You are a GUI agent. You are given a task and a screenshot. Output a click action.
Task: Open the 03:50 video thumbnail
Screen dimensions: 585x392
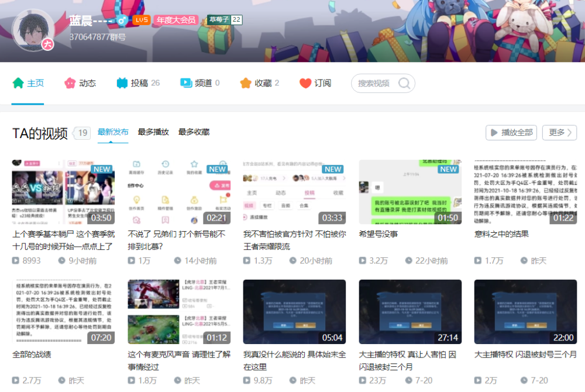point(63,192)
